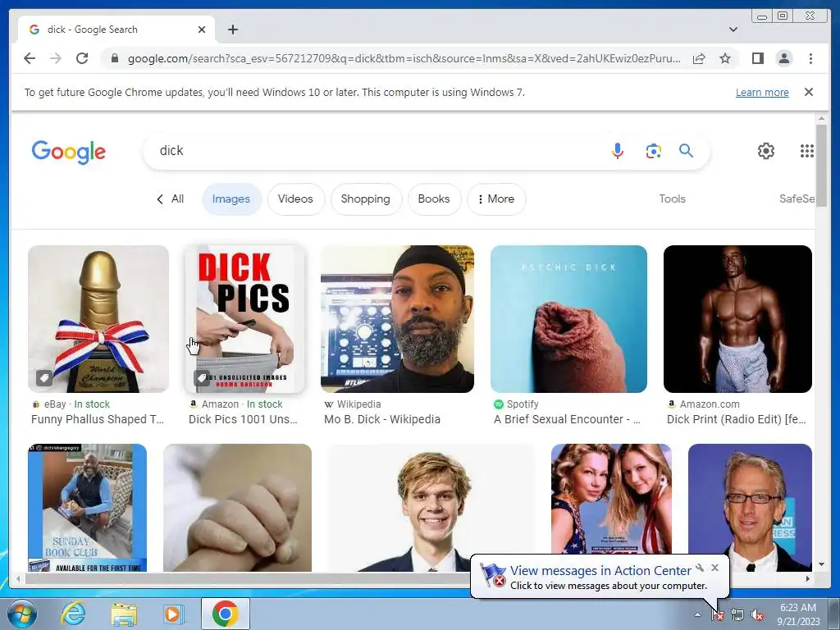Close the Action Center balloon notification
The image size is (840, 630).
tap(715, 568)
